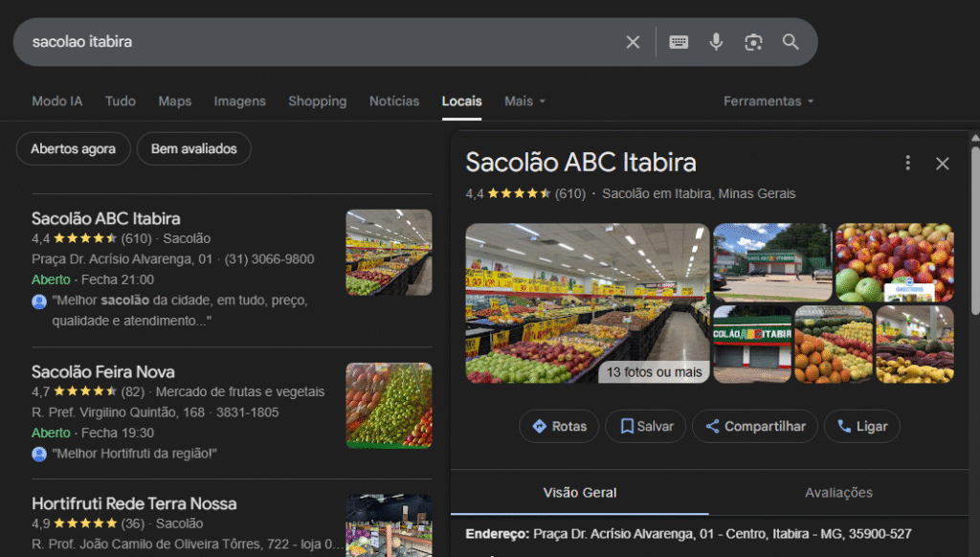Switch to the Avaliações tab
Viewport: 980px width, 557px height.
[838, 493]
